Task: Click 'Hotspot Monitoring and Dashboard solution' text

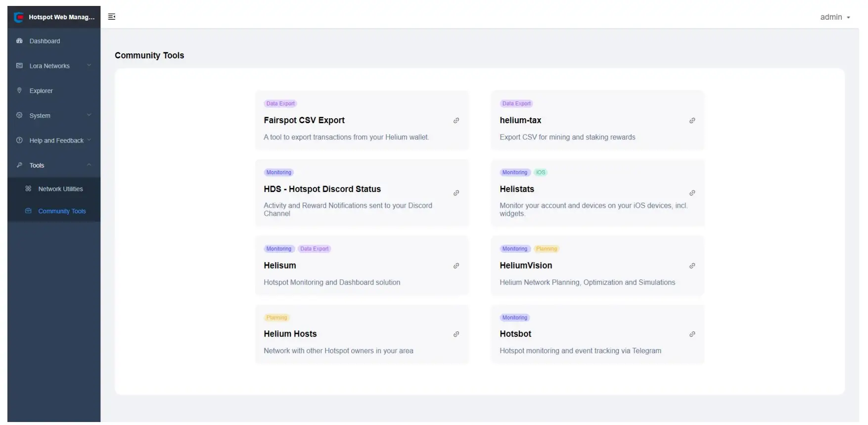Action: coord(332,282)
